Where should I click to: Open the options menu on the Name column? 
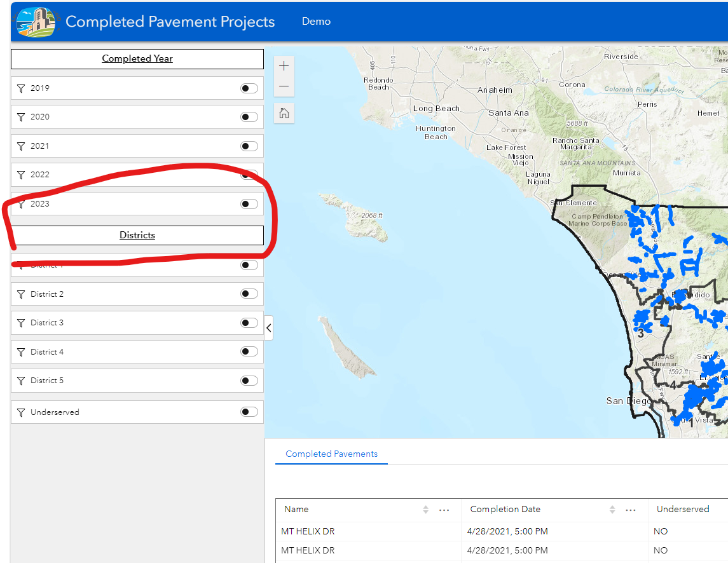(x=444, y=509)
